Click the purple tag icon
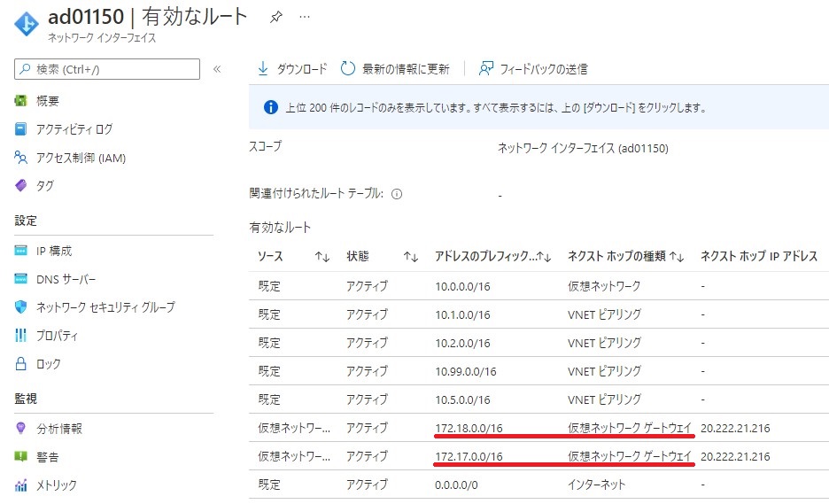Viewport: 829px width, 504px height. click(x=20, y=186)
